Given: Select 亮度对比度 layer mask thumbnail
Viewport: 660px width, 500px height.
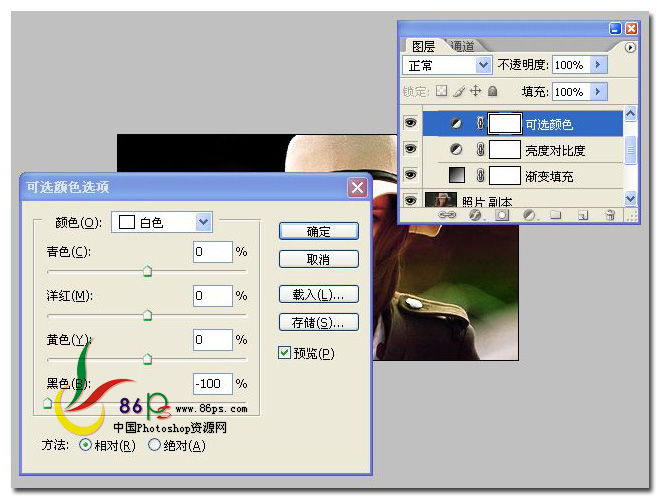Looking at the screenshot, I should [505, 149].
